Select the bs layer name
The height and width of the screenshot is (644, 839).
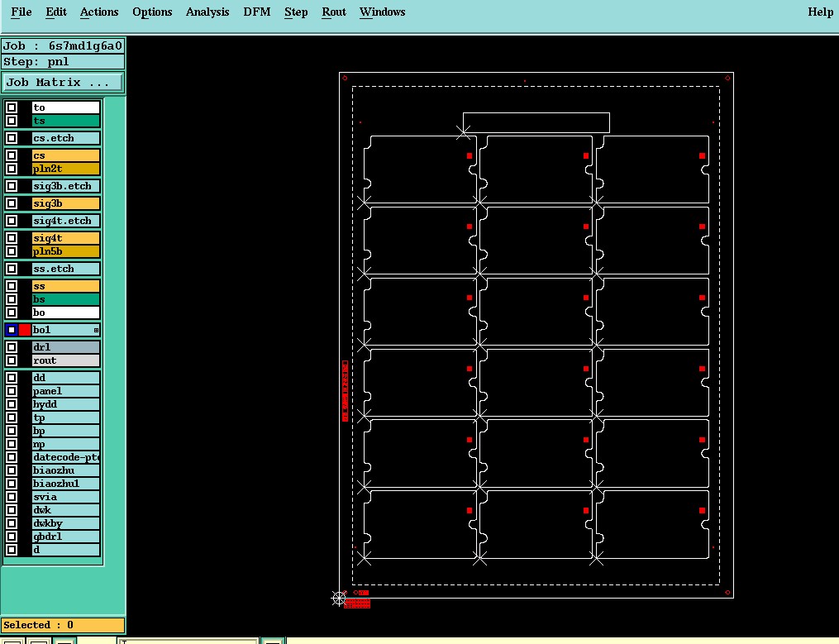coord(66,299)
